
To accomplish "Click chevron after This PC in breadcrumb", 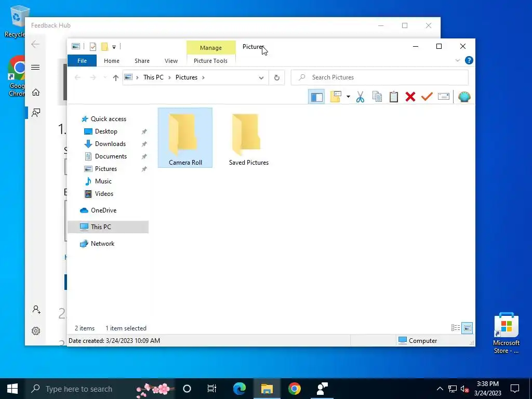I will [x=169, y=78].
